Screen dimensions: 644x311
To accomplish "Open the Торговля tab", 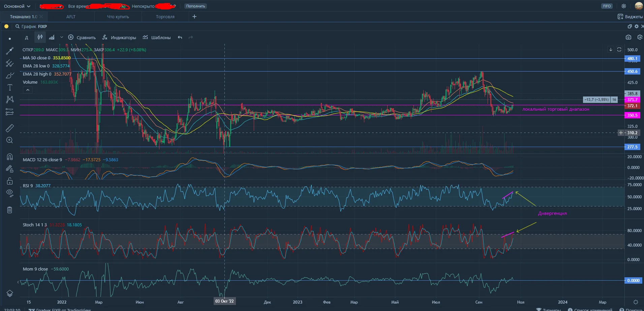I will point(165,17).
